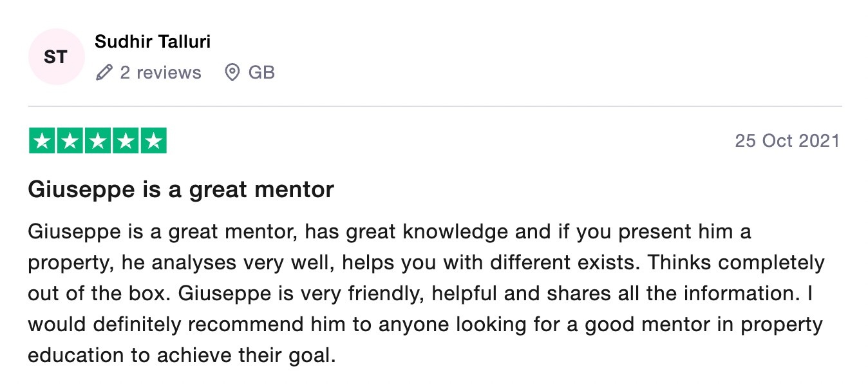Select the "2 reviews" count text
868x384 pixels.
coord(160,73)
